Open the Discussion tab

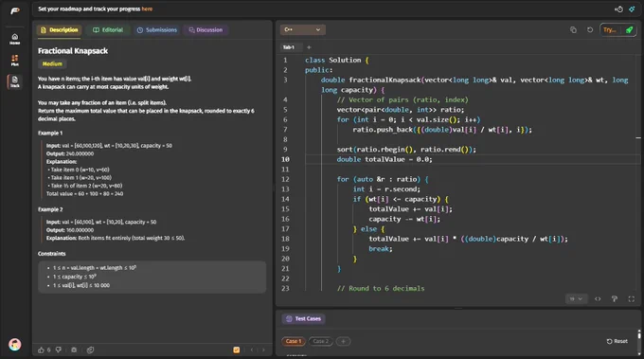coord(206,30)
